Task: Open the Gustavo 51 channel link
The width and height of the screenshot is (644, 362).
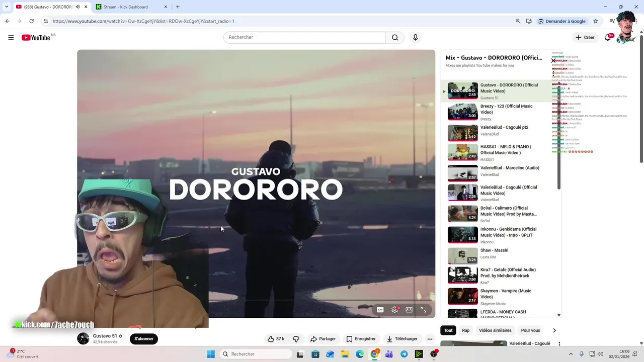Action: click(x=105, y=336)
